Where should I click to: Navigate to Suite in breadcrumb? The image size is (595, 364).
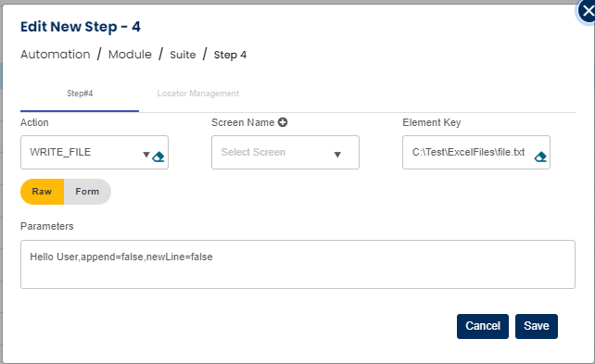coord(183,55)
